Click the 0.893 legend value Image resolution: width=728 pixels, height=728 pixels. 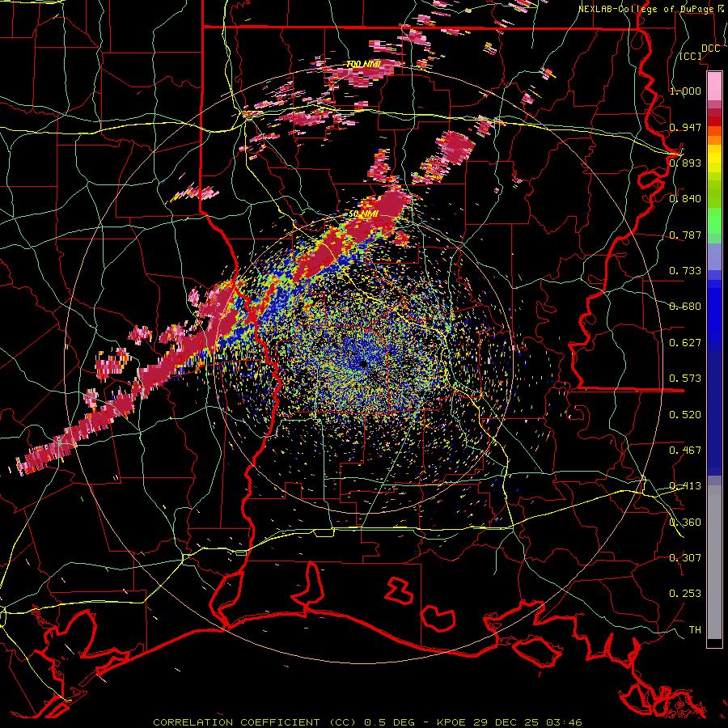click(685, 163)
